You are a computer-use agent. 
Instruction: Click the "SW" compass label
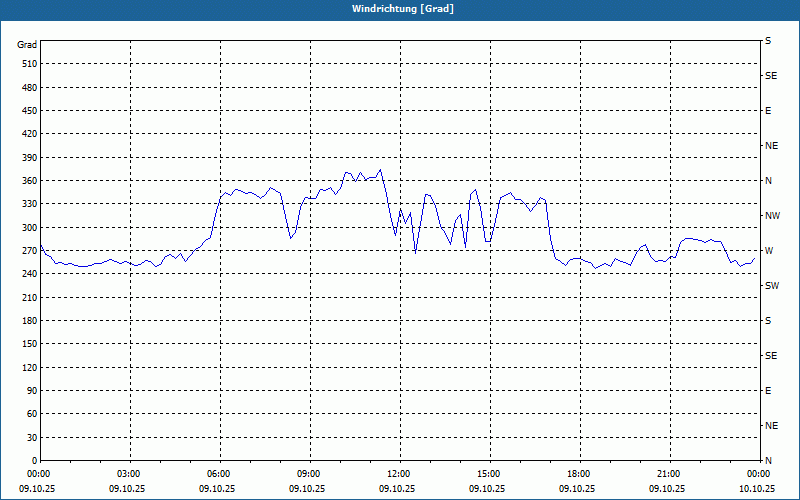pos(772,286)
